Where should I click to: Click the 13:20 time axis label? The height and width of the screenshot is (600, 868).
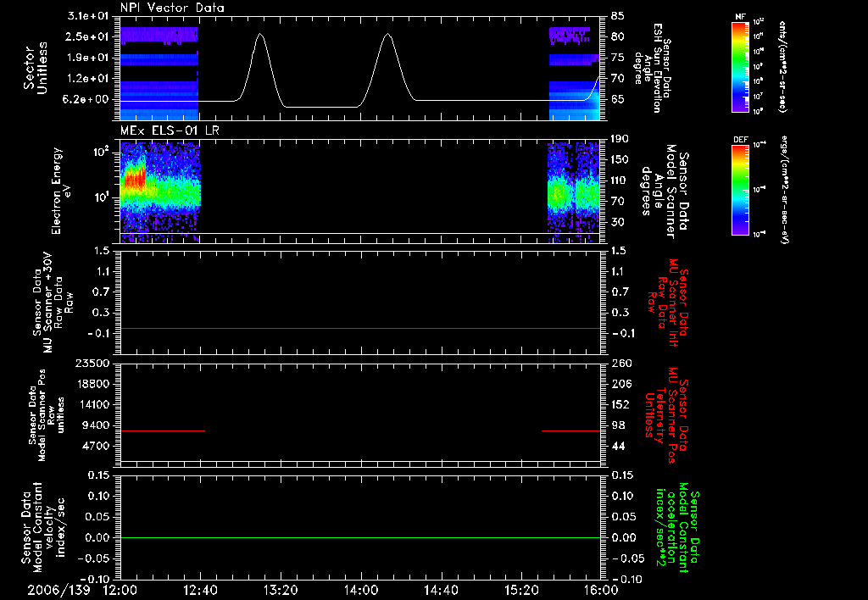pyautogui.click(x=281, y=590)
